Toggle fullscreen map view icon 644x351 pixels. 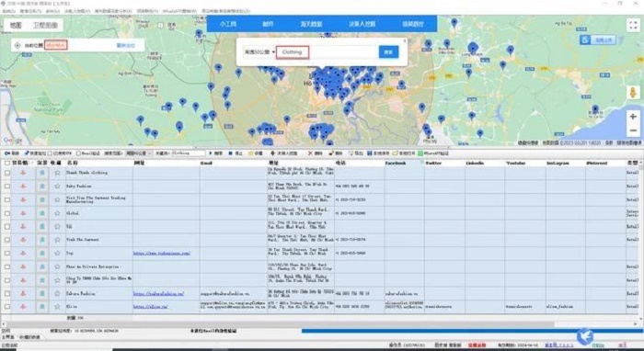(633, 26)
